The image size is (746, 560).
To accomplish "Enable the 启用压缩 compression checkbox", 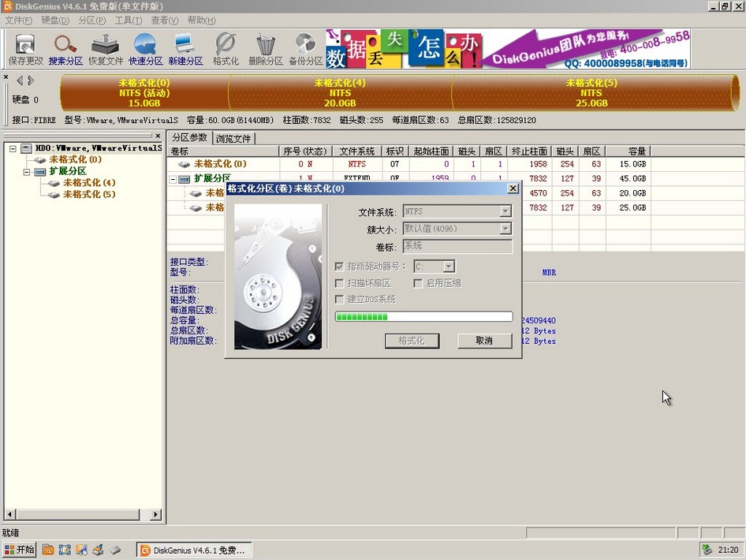I will coord(418,283).
